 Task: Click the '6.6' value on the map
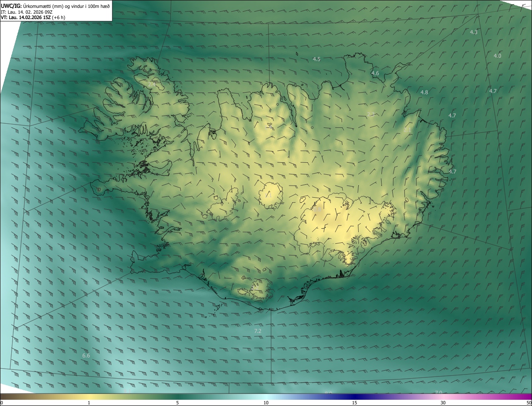click(86, 356)
